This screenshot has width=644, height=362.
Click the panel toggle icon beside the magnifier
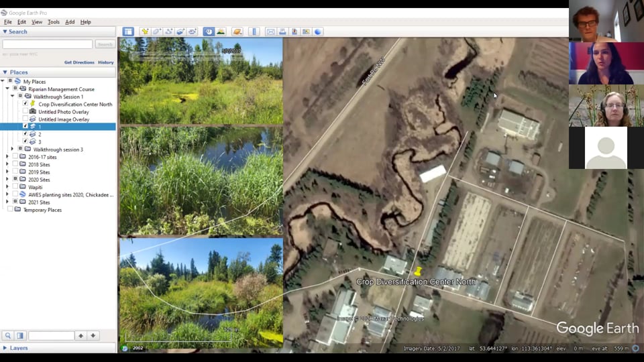click(20, 336)
